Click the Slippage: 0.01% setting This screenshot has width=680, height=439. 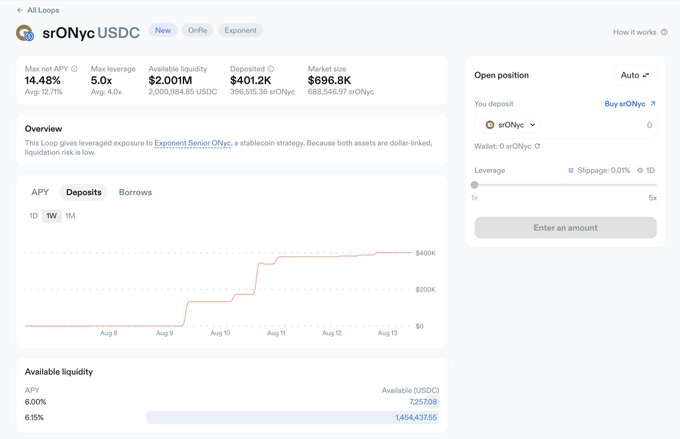tap(603, 170)
